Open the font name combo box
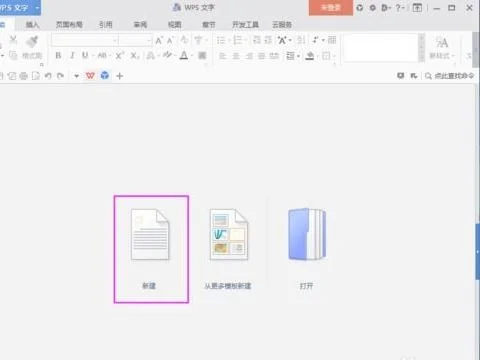This screenshot has height=360, width=480. tap(85, 40)
